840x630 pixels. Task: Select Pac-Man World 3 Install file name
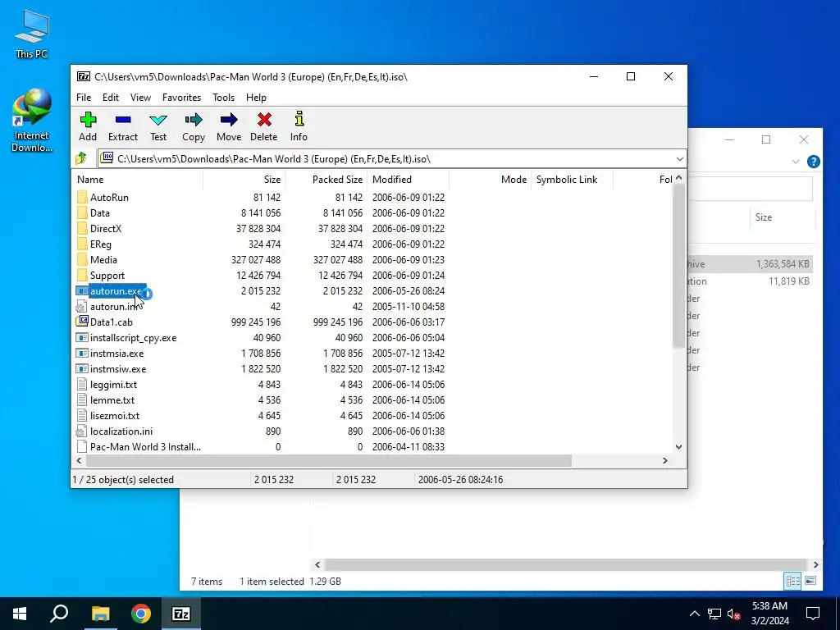click(x=145, y=446)
